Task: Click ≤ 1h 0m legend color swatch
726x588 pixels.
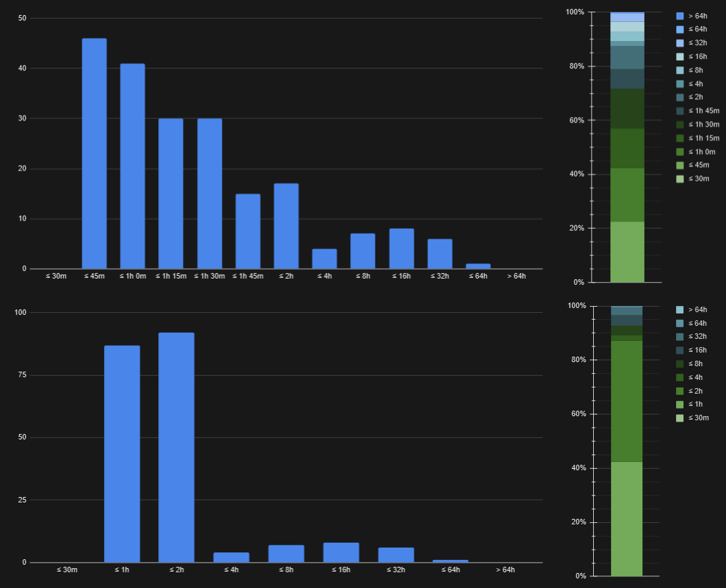Action: click(x=679, y=151)
